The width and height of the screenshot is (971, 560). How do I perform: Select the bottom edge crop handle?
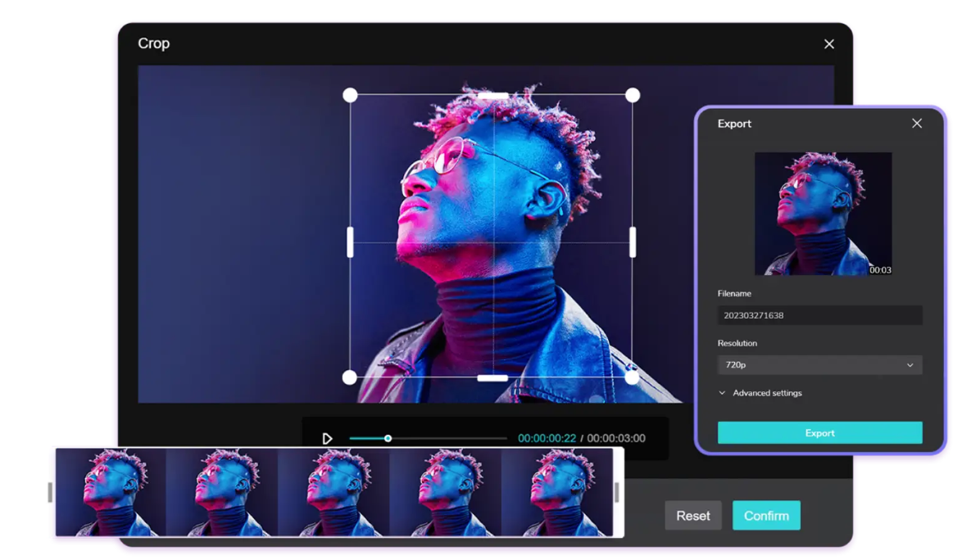tap(492, 377)
